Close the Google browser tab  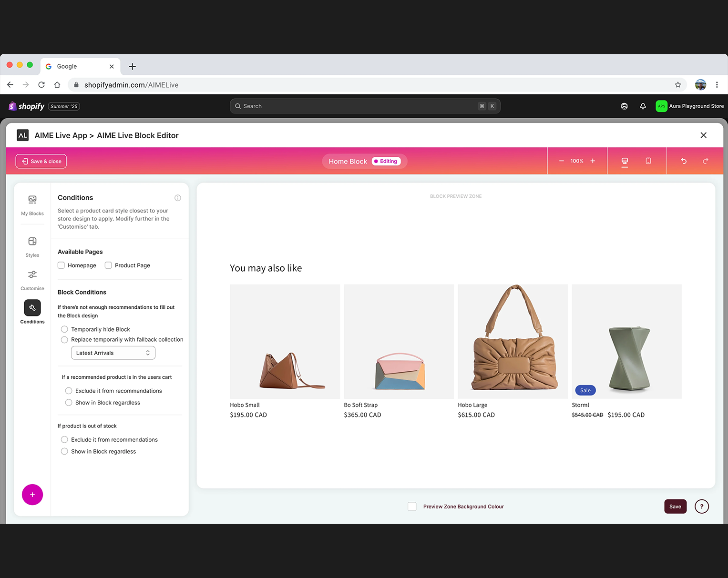[x=112, y=67]
